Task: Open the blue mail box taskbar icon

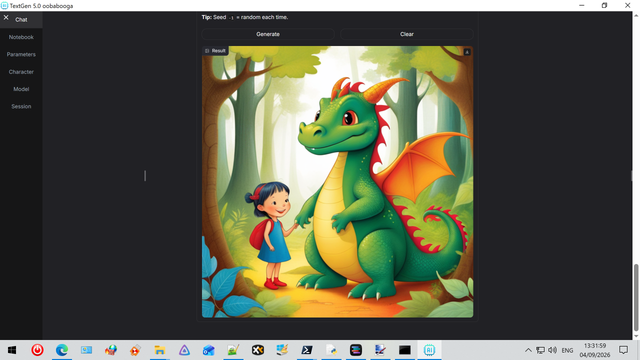Action: pyautogui.click(x=209, y=350)
